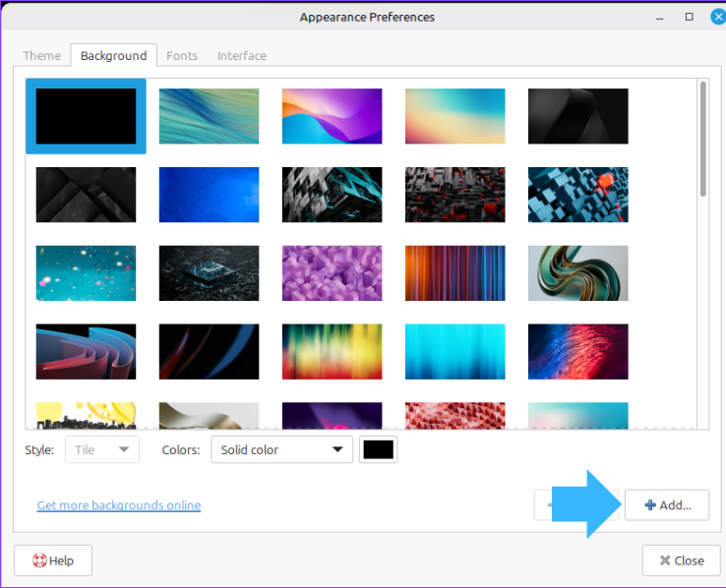726x588 pixels.
Task: Pick the orange vertical stripes wallpaper
Action: click(454, 273)
